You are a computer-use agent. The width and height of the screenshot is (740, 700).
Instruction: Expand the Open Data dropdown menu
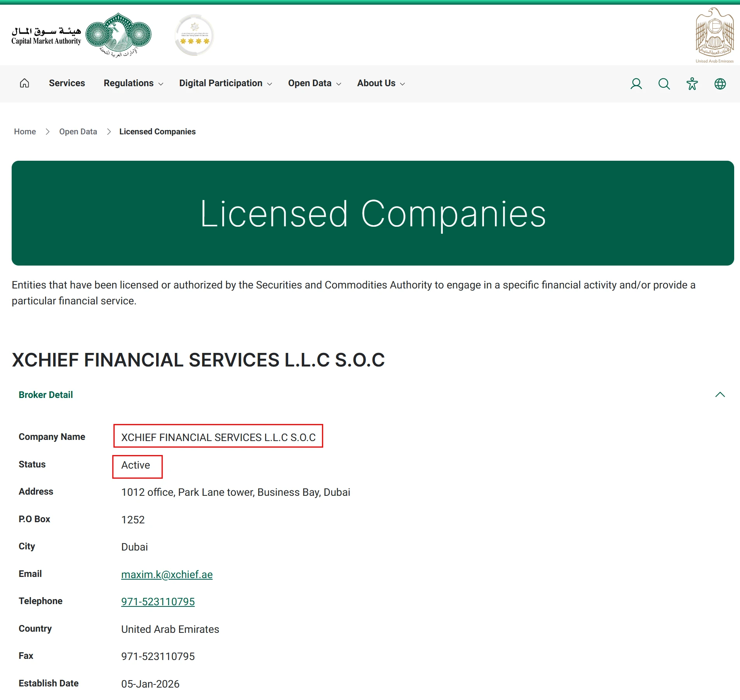(315, 83)
